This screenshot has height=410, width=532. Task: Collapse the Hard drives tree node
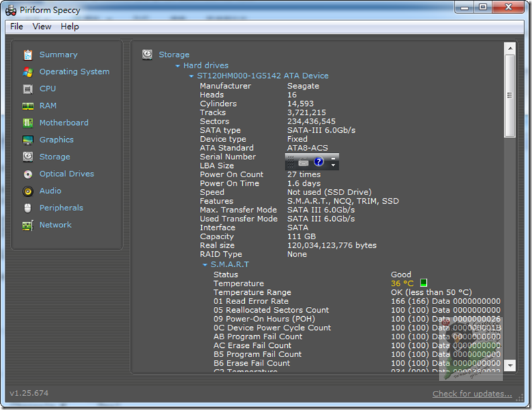[178, 66]
